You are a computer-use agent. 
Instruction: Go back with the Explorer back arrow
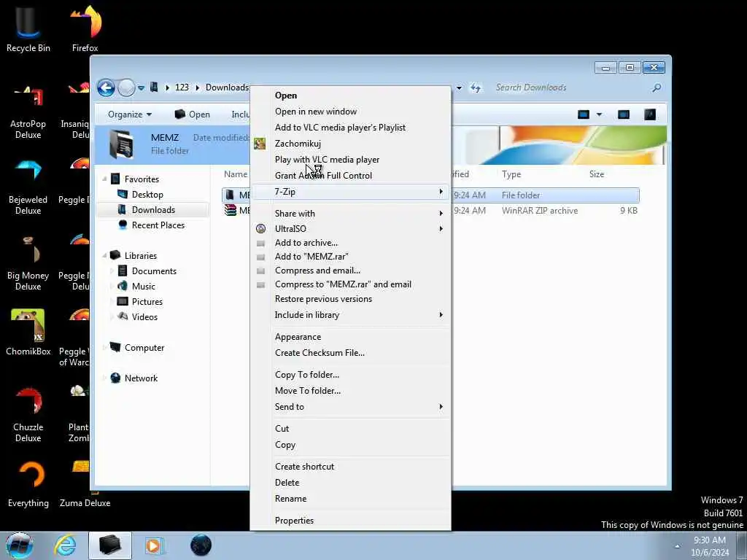pyautogui.click(x=106, y=87)
